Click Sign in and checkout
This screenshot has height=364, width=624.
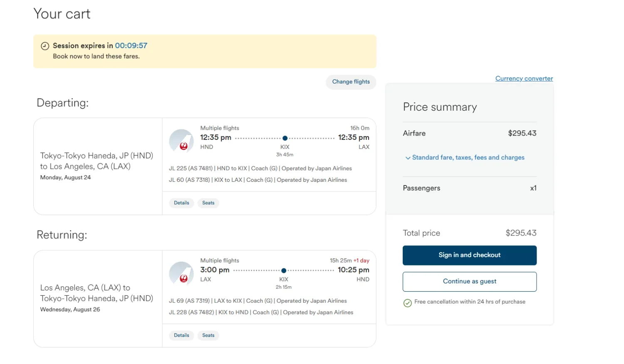[470, 255]
